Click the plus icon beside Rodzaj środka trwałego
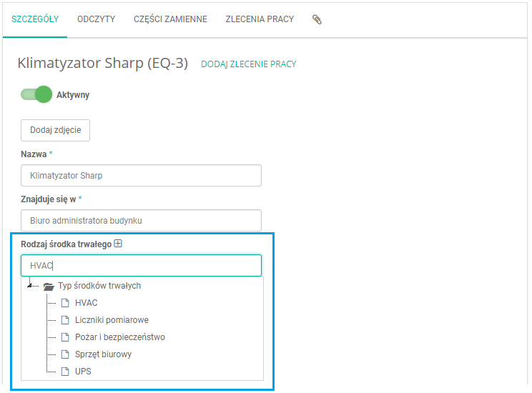Screen dimensions: 532x393 pyautogui.click(x=118, y=244)
